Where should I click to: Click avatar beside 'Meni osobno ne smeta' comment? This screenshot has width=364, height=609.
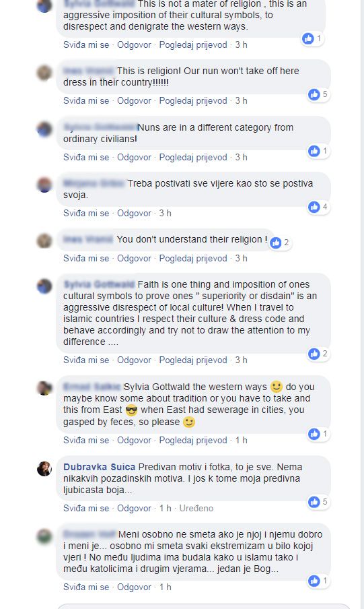click(x=44, y=536)
